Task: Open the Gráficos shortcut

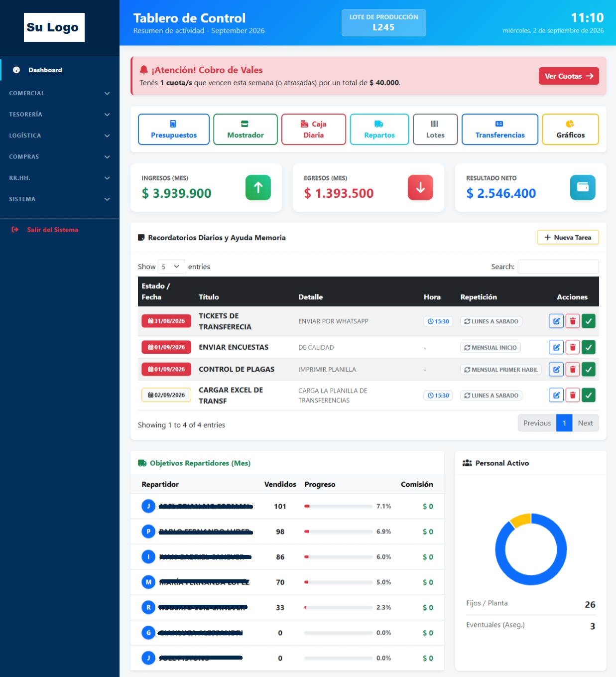Action: click(571, 130)
